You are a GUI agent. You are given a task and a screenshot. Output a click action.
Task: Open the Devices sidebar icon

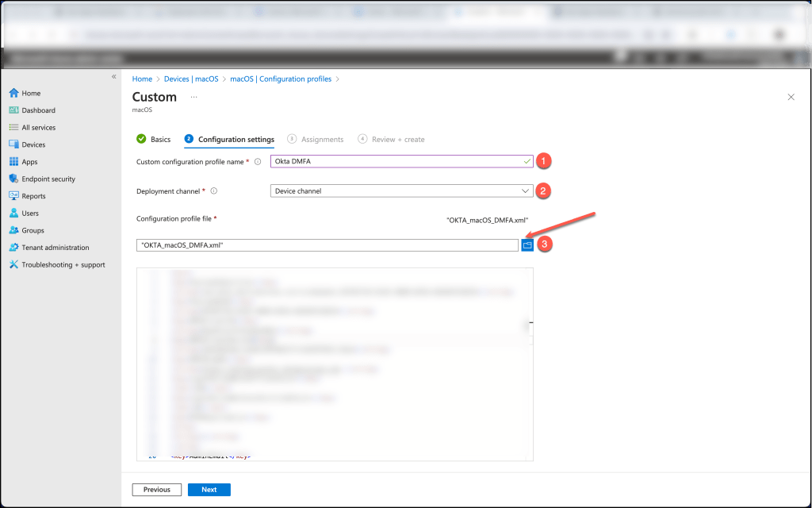click(13, 144)
